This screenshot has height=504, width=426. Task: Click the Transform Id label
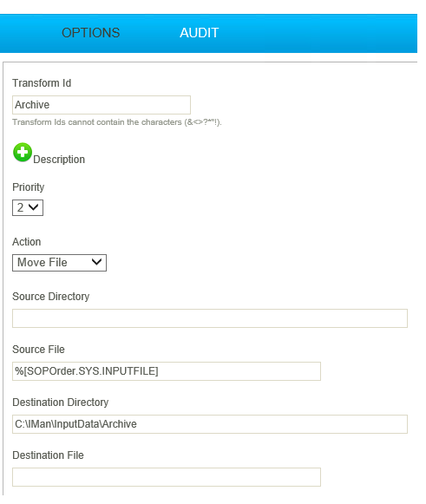pyautogui.click(x=42, y=83)
